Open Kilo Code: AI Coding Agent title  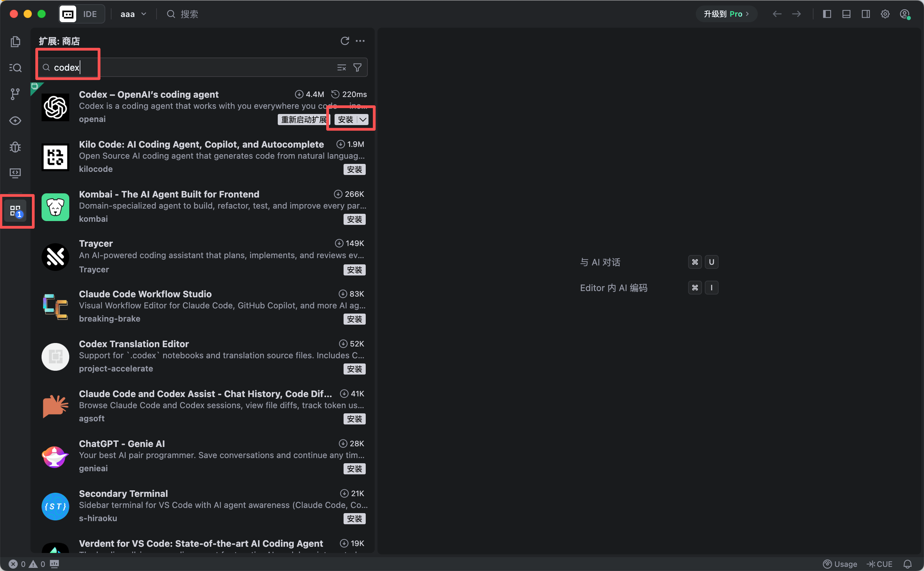tap(201, 144)
